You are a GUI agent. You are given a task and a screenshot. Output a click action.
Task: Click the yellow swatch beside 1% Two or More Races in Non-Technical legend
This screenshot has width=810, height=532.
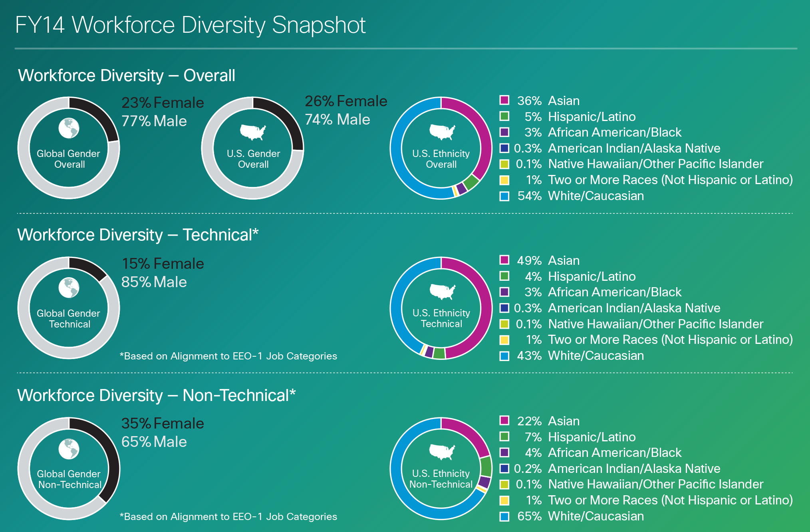[504, 500]
